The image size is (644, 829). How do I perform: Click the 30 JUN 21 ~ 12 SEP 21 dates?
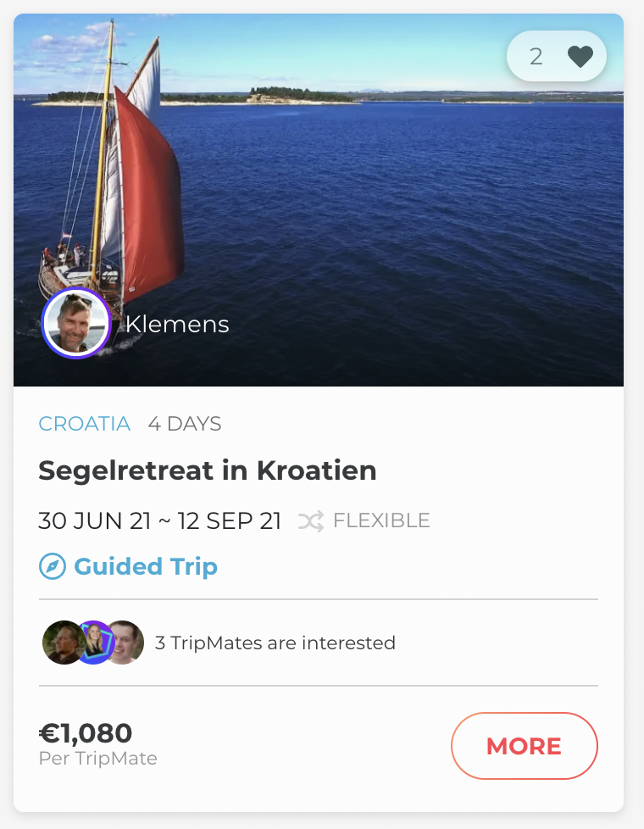pos(160,520)
